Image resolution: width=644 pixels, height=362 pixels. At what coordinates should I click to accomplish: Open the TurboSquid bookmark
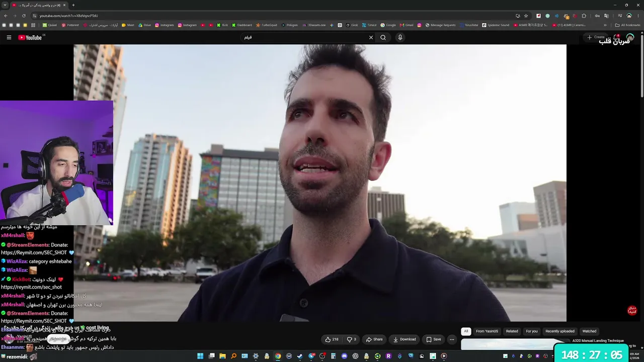click(x=267, y=25)
